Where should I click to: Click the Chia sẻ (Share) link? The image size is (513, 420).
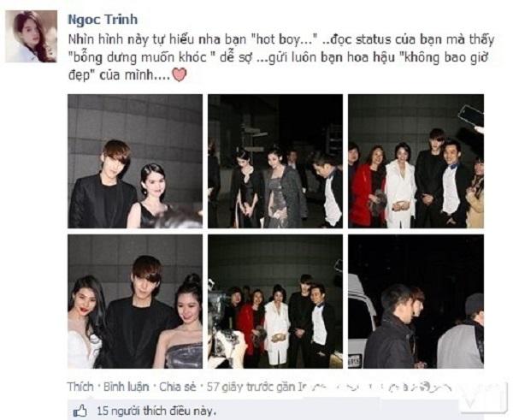coord(178,387)
